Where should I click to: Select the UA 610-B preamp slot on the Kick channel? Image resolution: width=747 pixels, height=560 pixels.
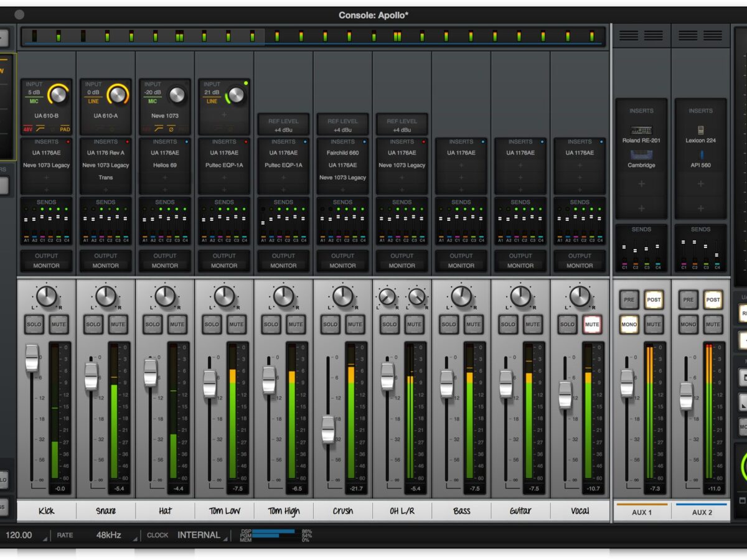(47, 116)
